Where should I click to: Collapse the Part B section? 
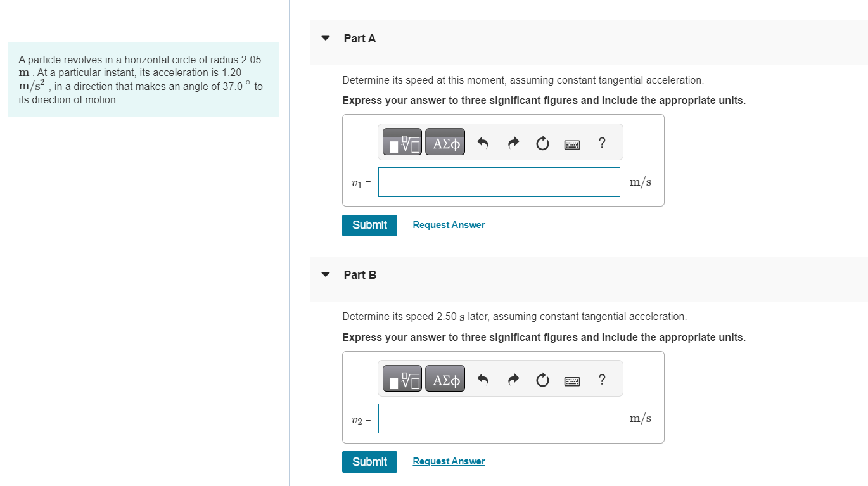[x=325, y=274]
